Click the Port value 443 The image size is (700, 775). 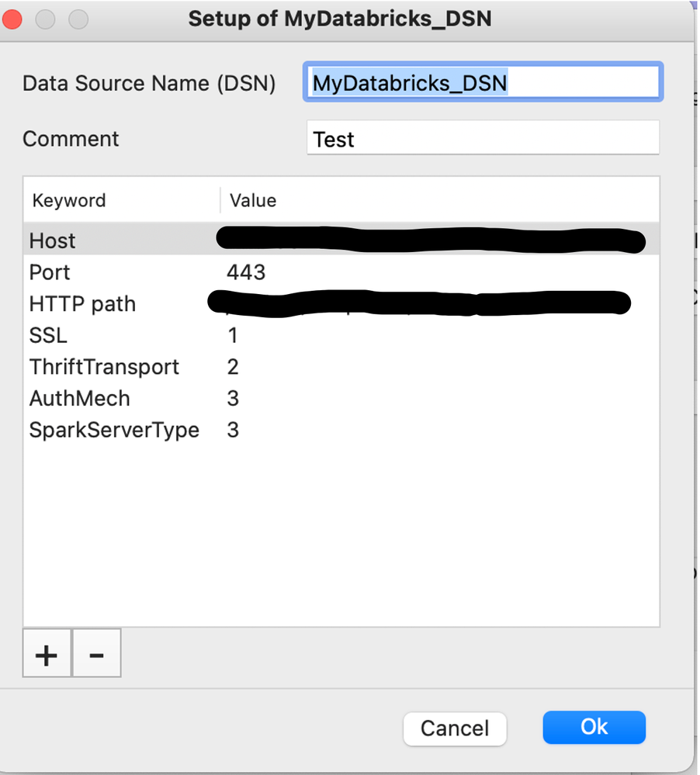pos(246,272)
